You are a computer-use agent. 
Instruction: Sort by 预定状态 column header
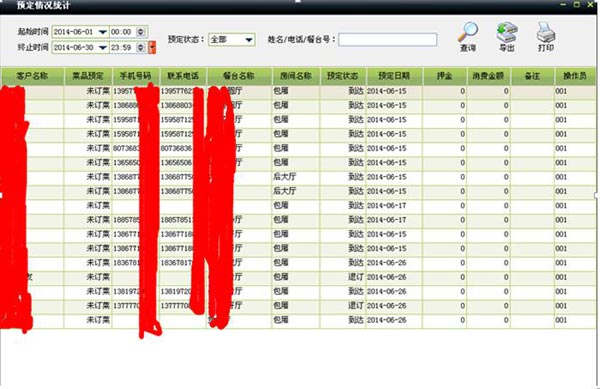pos(343,76)
